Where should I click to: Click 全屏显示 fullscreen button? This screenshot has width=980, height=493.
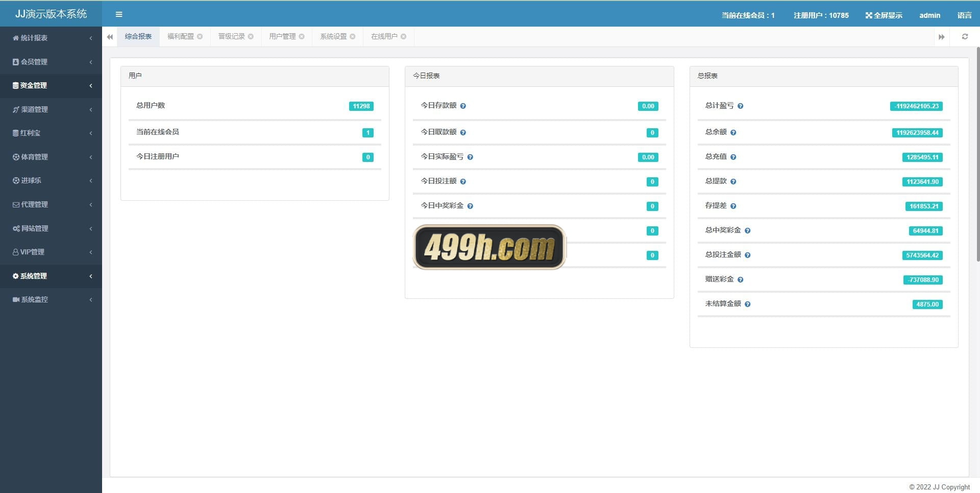coord(884,15)
